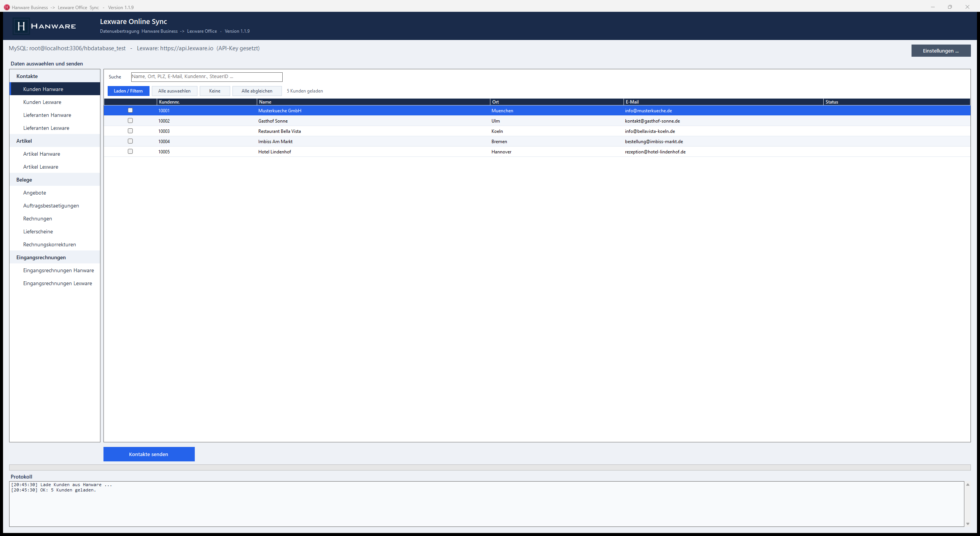Screen dimensions: 980x536
Task: Click Kontakte senden button
Action: tap(149, 454)
